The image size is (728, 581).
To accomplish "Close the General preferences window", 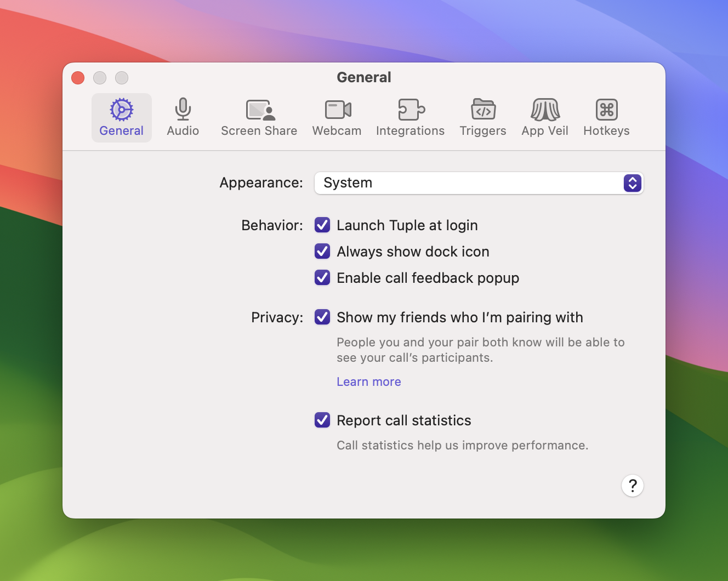I will (78, 78).
